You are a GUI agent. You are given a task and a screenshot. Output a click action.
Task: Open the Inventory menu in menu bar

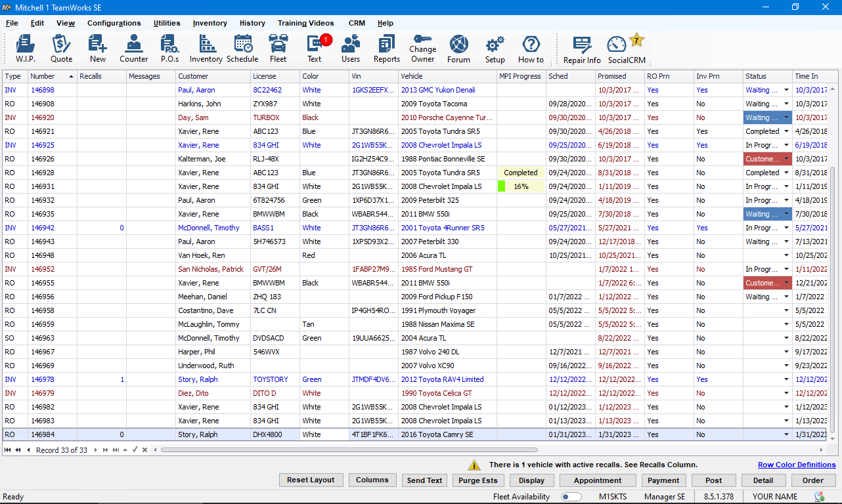(x=210, y=23)
